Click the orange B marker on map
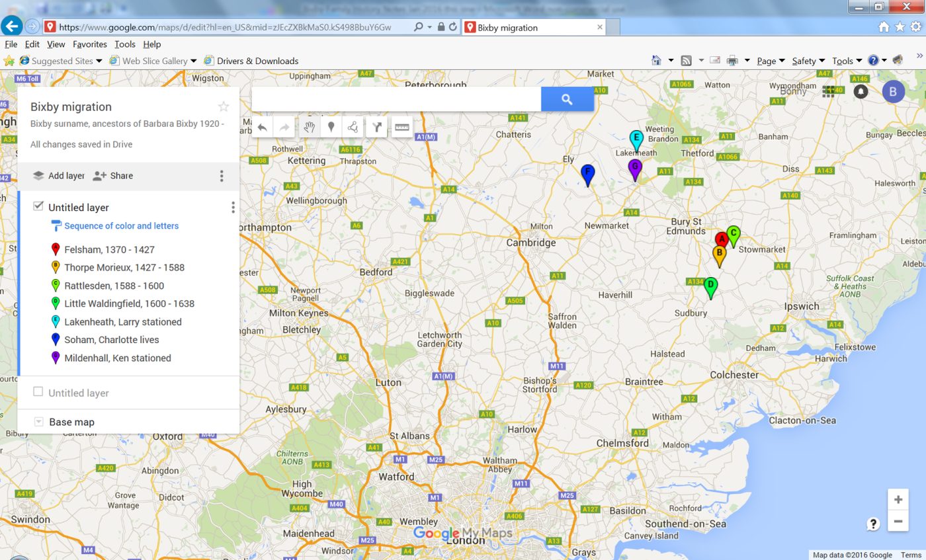Image resolution: width=926 pixels, height=560 pixels. click(x=720, y=255)
